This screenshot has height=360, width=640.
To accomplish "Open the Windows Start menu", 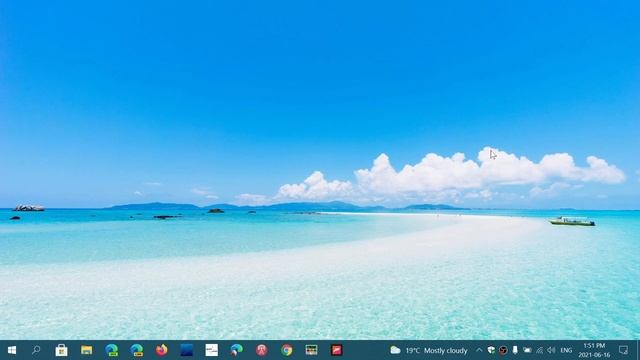I will [x=12, y=350].
